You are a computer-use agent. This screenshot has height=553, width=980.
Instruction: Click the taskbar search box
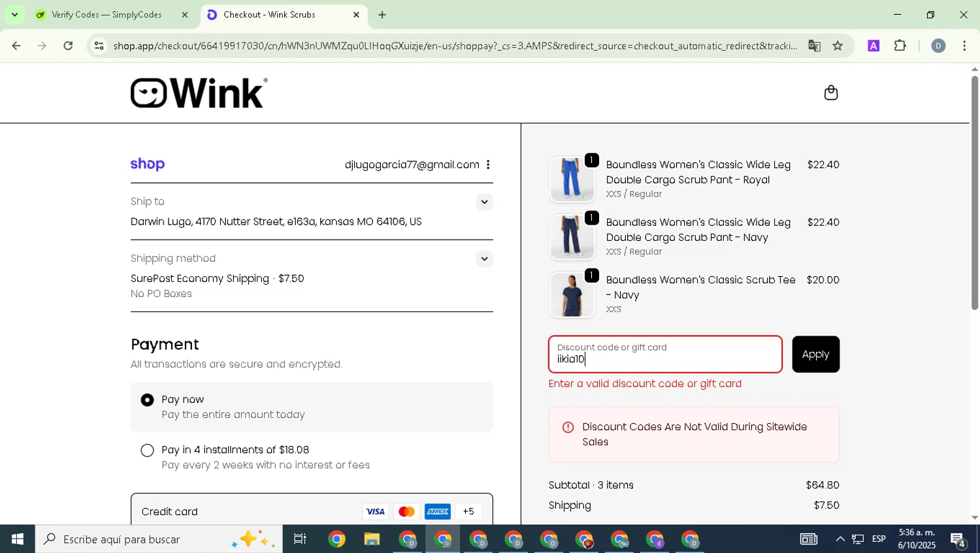(159, 539)
